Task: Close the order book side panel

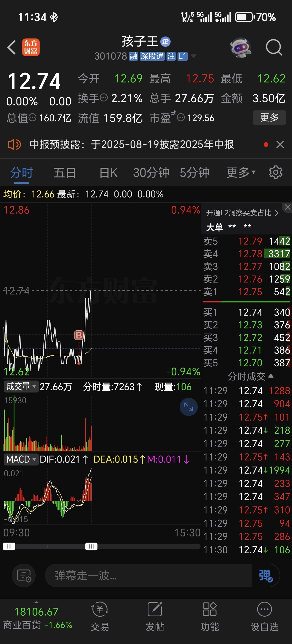Action: [x=287, y=207]
